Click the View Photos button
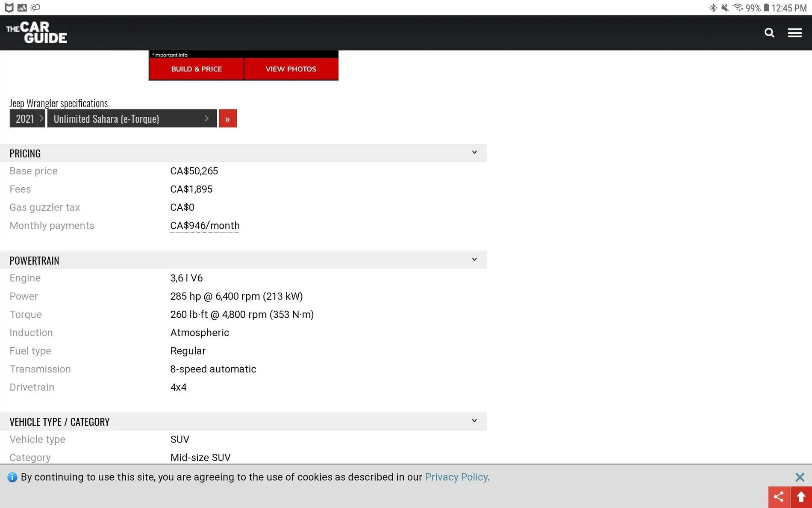The image size is (812, 508). coord(291,69)
